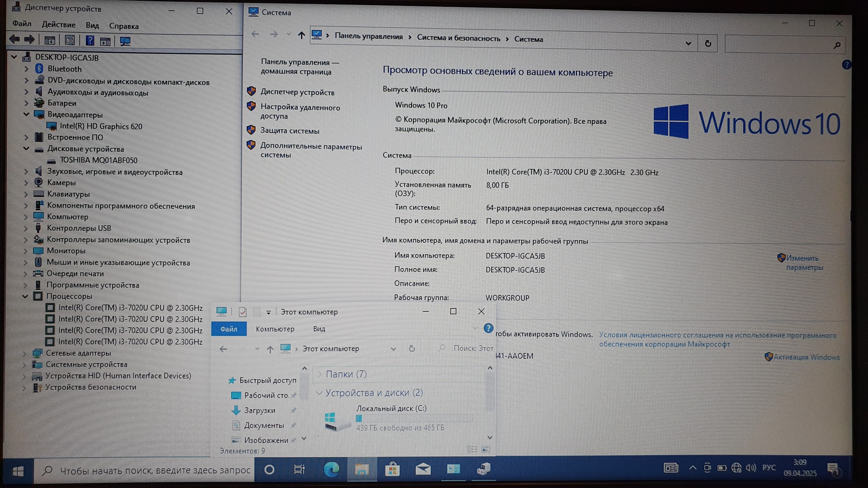Switch to the Компьютер ribbon tab
The height and width of the screenshot is (488, 868).
pyautogui.click(x=275, y=329)
